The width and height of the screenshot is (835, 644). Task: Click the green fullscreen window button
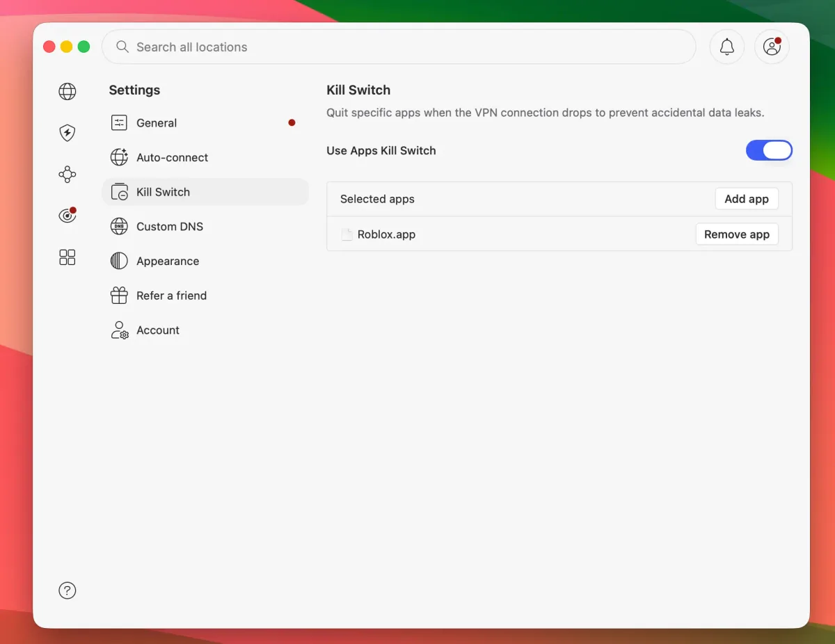point(83,47)
